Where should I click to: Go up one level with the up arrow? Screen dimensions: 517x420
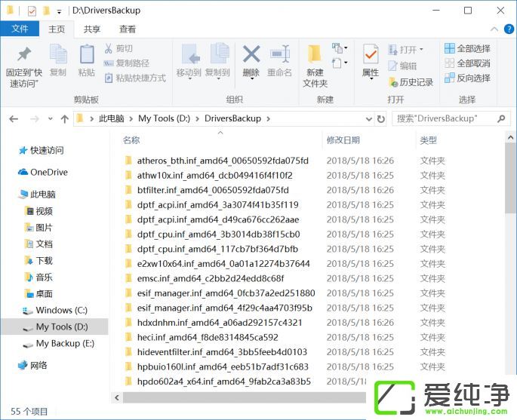click(x=64, y=118)
